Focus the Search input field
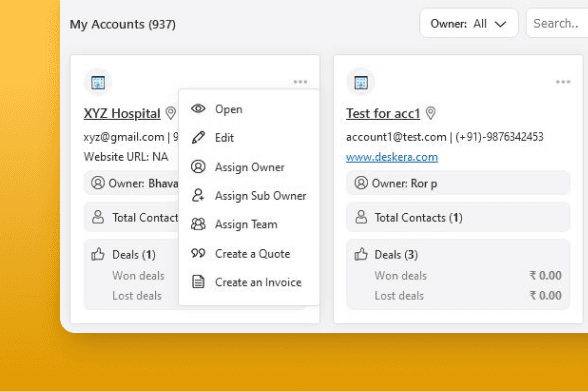588x392 pixels. (x=557, y=24)
